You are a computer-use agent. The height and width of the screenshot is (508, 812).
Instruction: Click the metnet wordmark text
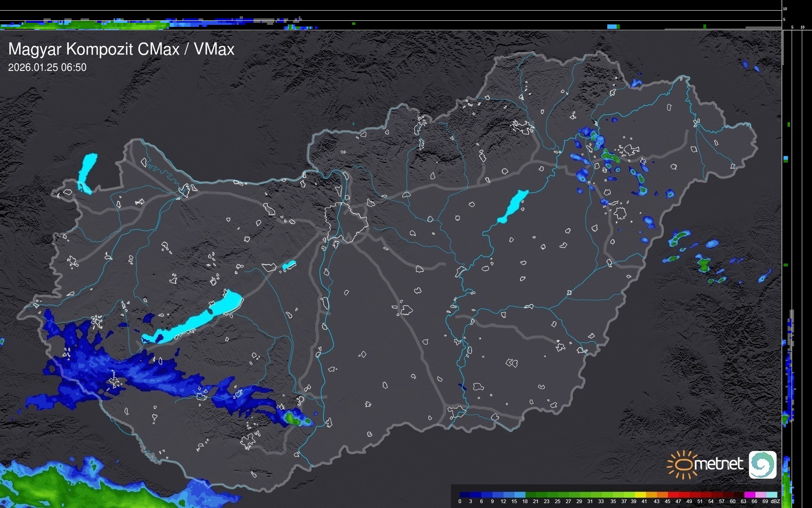pos(718,464)
